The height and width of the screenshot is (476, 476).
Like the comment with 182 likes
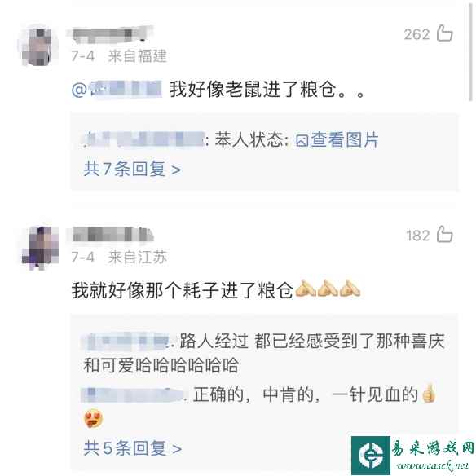click(445, 234)
